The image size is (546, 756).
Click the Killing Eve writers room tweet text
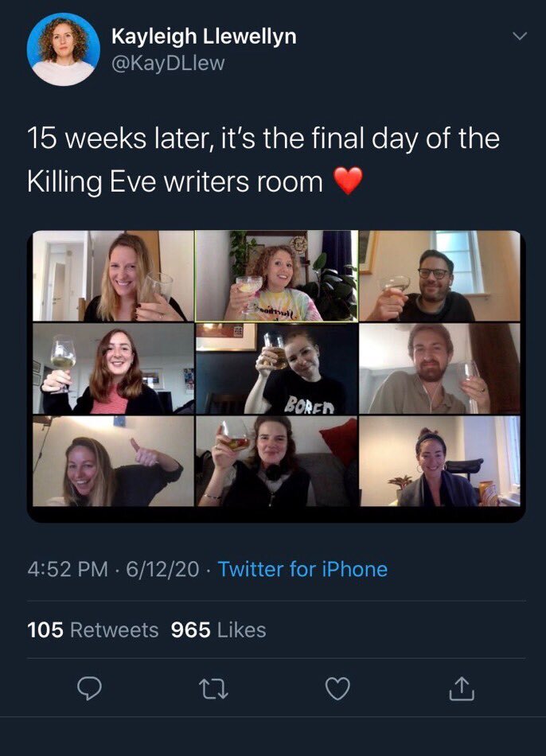(263, 160)
